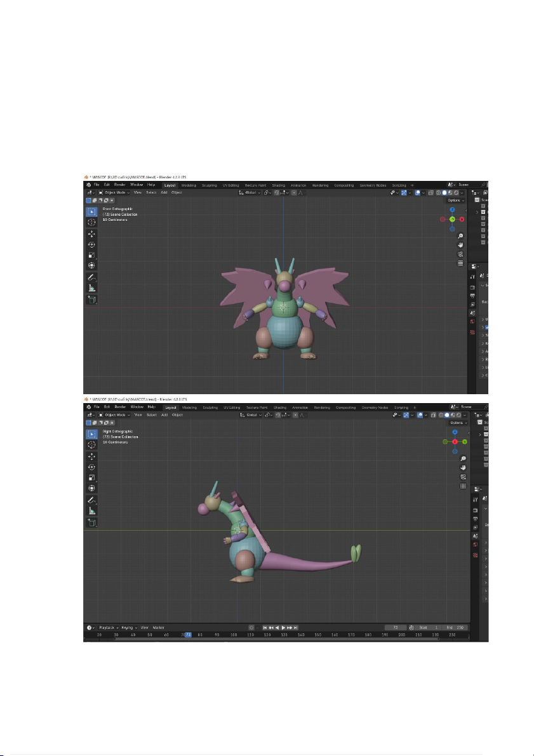Select the Measure tool in bottom Blender window
Screen dimensions: 534x756
tap(91, 510)
